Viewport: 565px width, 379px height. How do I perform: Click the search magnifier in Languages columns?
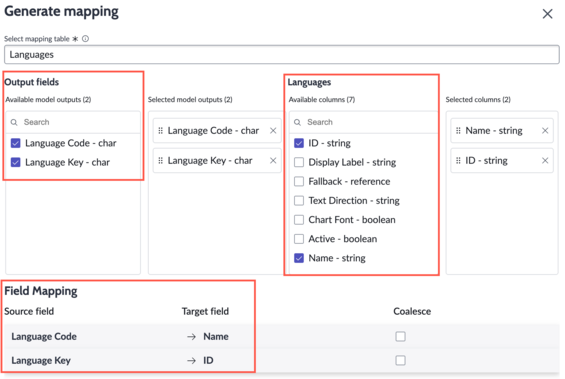297,122
